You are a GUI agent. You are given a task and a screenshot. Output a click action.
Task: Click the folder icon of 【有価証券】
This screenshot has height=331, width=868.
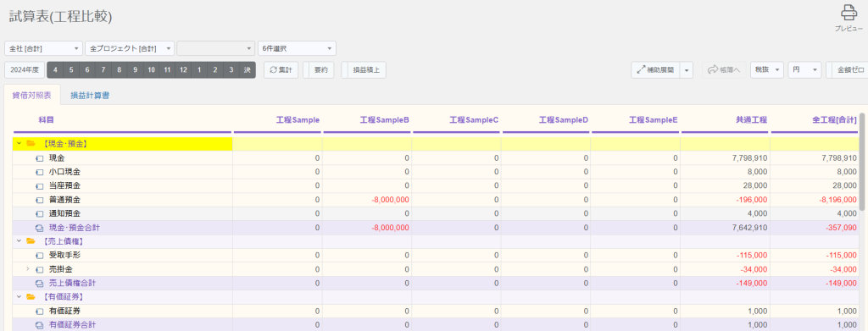pyautogui.click(x=31, y=297)
